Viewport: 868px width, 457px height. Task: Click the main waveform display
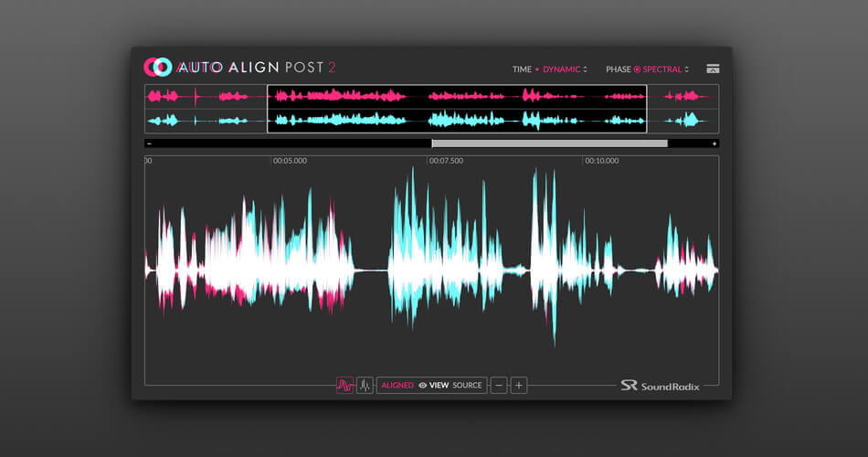(432, 270)
